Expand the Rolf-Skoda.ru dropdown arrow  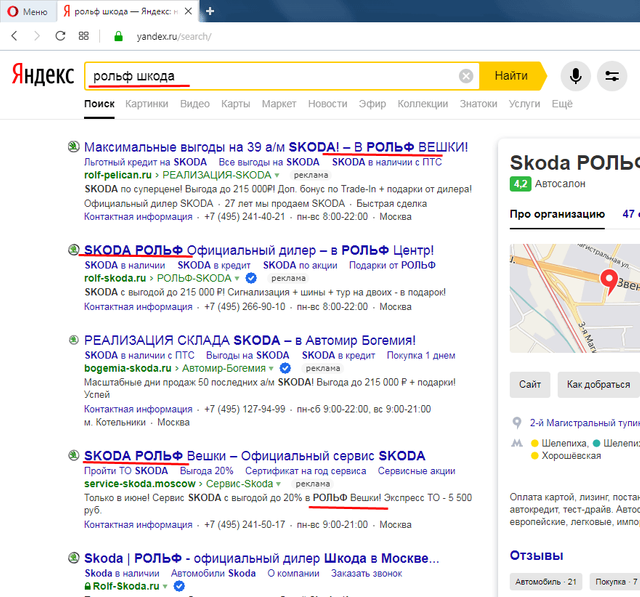coord(165,586)
